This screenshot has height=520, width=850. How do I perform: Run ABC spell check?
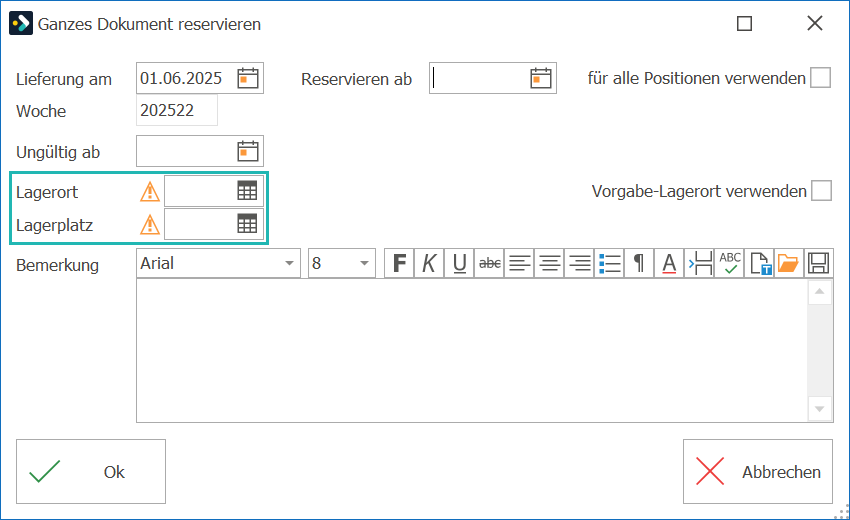pyautogui.click(x=730, y=264)
